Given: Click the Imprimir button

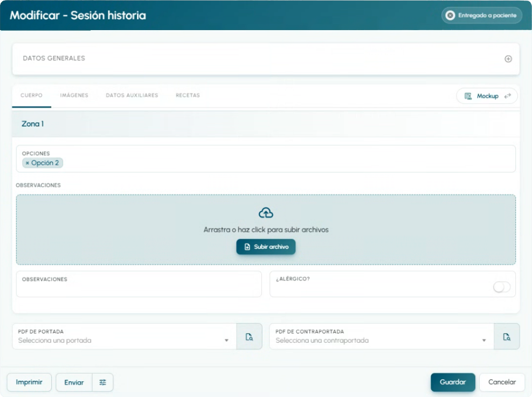Looking at the screenshot, I should (x=29, y=382).
